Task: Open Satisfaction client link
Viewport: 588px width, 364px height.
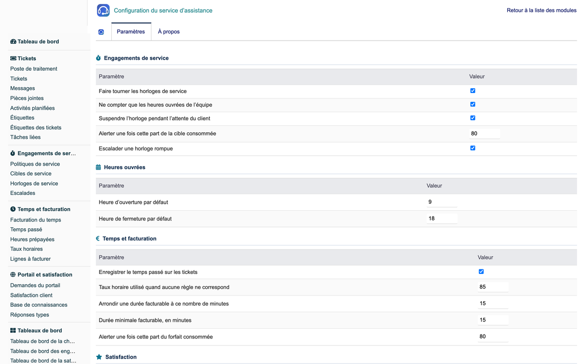Action: tap(31, 295)
